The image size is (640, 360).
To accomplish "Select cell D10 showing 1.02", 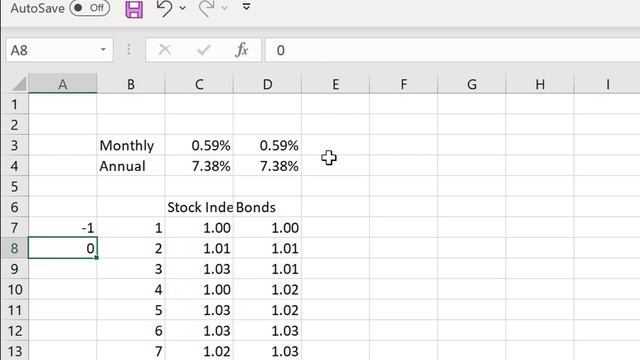I will coord(267,289).
